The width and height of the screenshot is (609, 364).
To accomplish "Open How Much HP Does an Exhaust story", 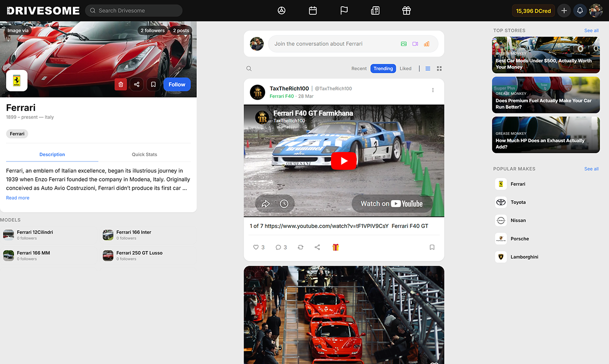I will (x=546, y=135).
